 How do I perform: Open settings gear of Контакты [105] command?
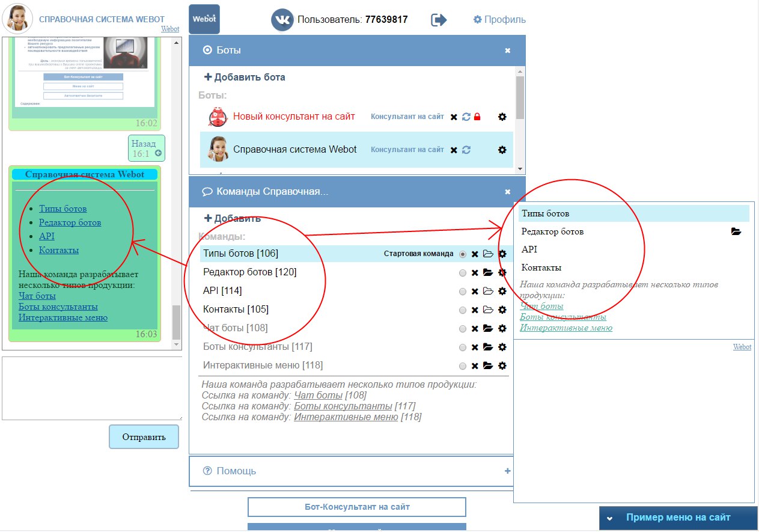pyautogui.click(x=502, y=310)
